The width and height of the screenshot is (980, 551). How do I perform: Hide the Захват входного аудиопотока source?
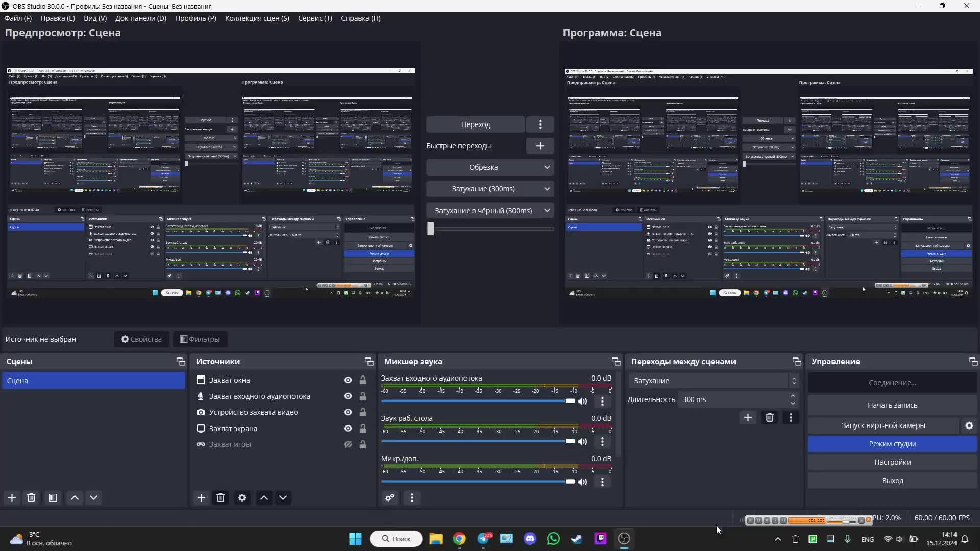[348, 396]
